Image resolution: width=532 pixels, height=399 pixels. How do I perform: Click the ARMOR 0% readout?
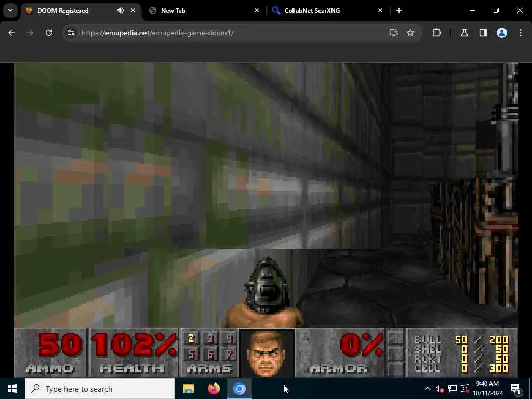[x=340, y=353]
